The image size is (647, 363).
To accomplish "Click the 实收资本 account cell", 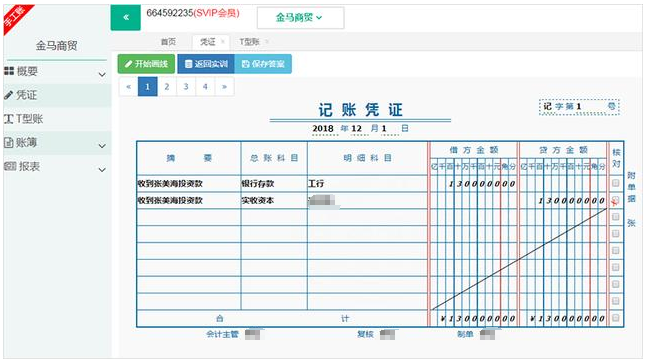I will pyautogui.click(x=274, y=200).
